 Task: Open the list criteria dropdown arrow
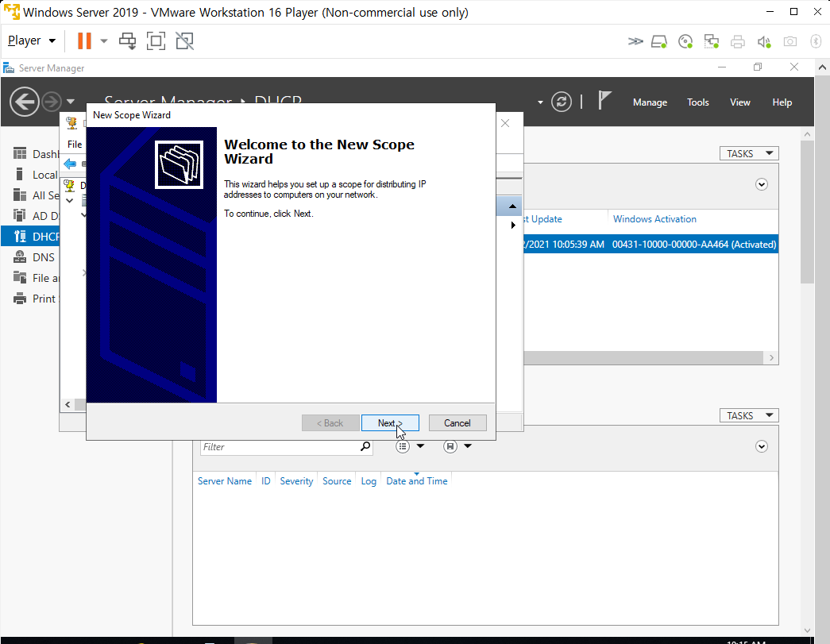pyautogui.click(x=420, y=446)
